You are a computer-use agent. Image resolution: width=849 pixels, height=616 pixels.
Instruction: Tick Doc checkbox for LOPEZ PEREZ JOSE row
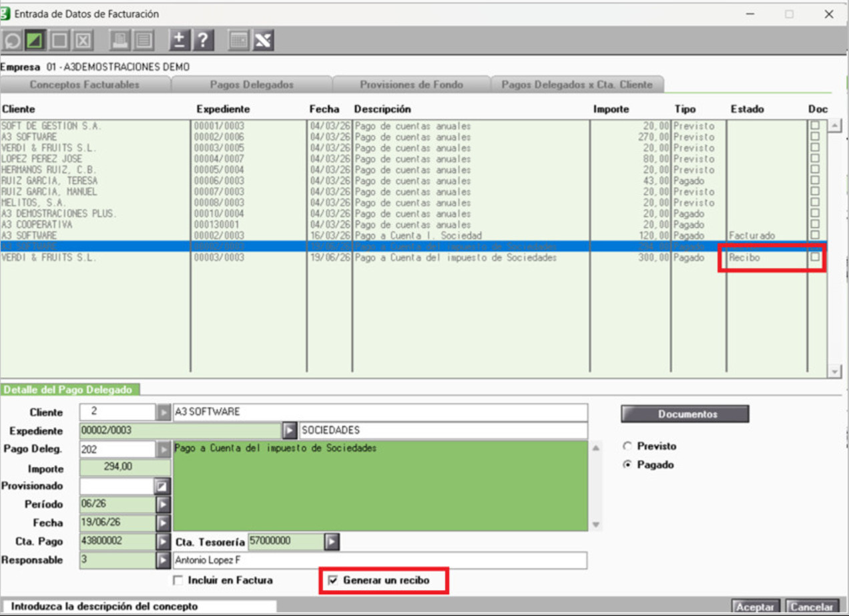tap(814, 159)
